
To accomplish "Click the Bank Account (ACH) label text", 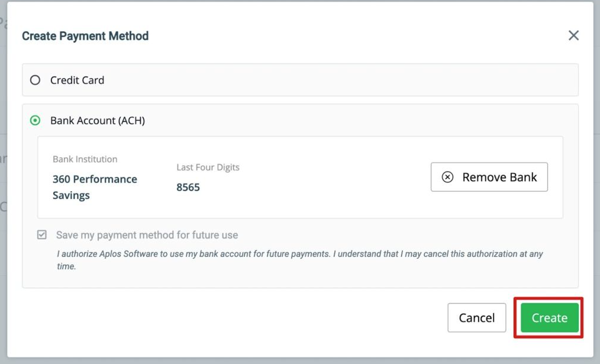I will [98, 121].
